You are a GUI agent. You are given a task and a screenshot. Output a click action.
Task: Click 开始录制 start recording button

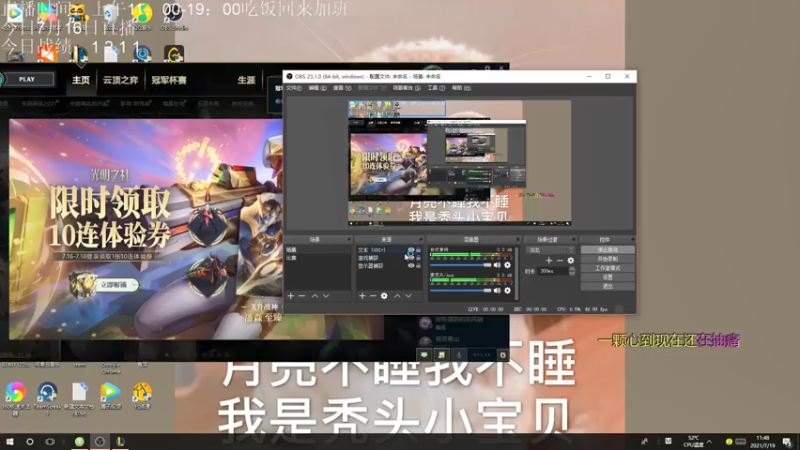[x=607, y=259]
